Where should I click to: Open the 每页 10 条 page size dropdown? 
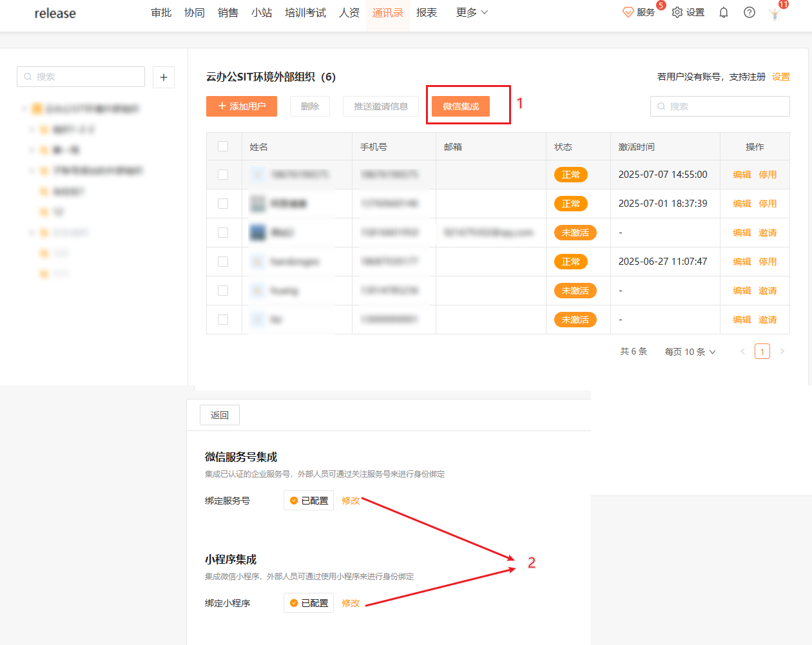[690, 352]
